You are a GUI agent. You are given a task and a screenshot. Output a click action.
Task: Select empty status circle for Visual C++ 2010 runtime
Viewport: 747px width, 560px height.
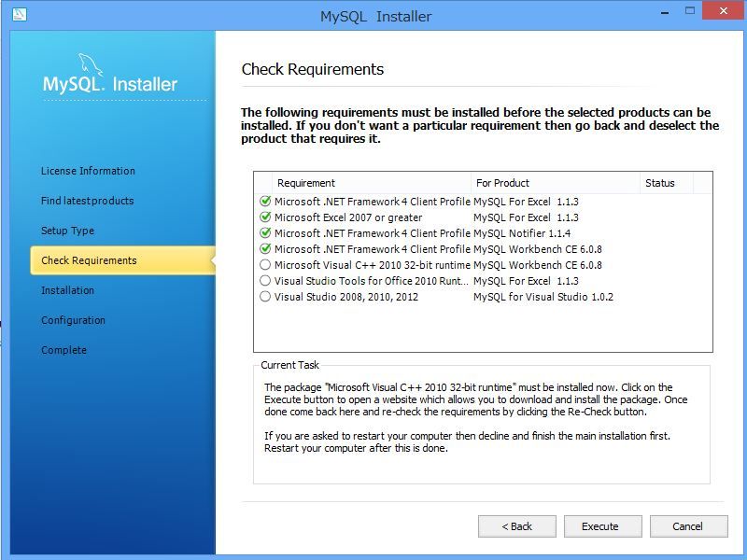point(265,265)
